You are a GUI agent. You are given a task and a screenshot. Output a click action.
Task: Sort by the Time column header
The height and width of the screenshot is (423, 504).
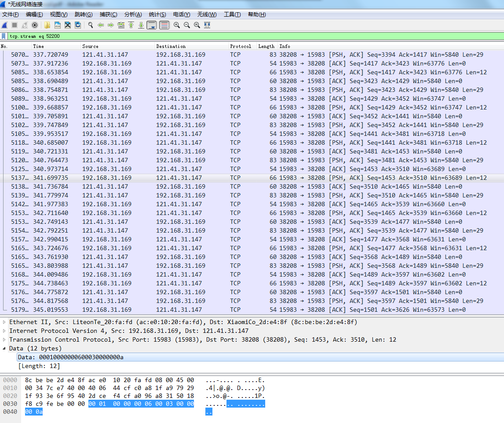pos(56,46)
